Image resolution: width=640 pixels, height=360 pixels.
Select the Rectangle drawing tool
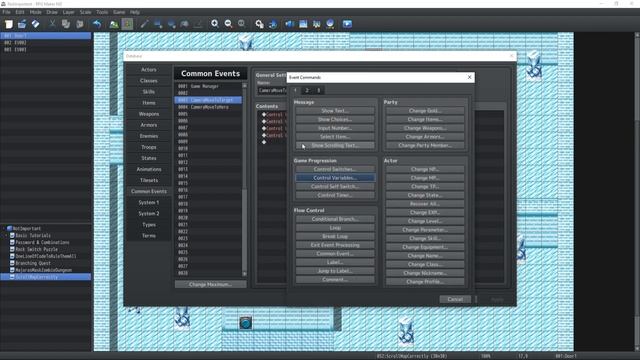pos(158,24)
